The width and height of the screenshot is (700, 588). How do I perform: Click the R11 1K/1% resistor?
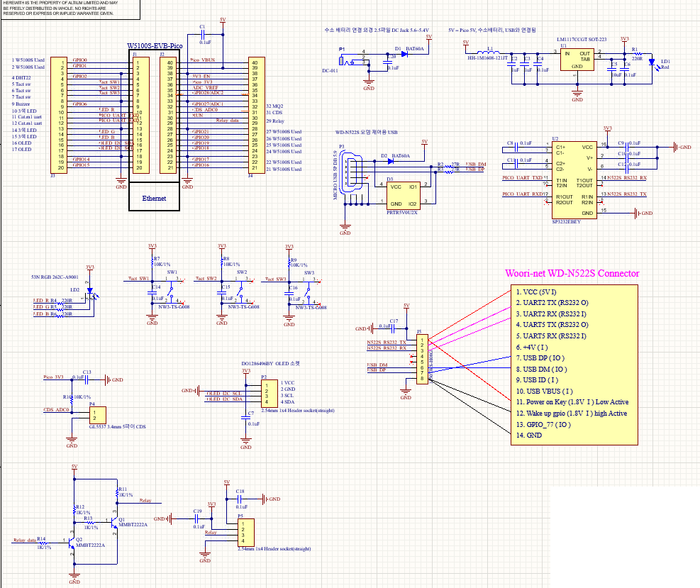[118, 494]
